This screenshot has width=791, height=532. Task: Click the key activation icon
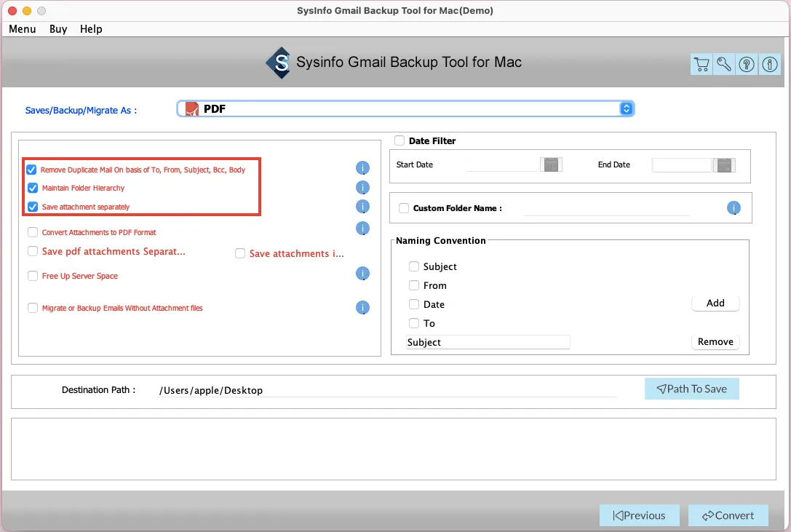724,65
